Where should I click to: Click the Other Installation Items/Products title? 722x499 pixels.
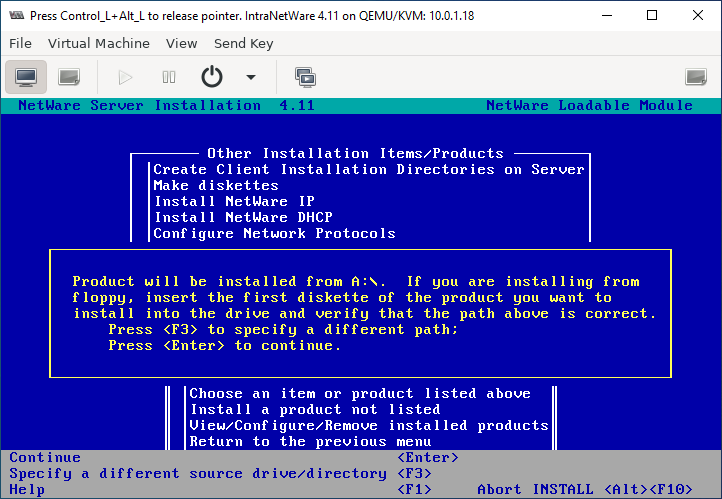(355, 153)
